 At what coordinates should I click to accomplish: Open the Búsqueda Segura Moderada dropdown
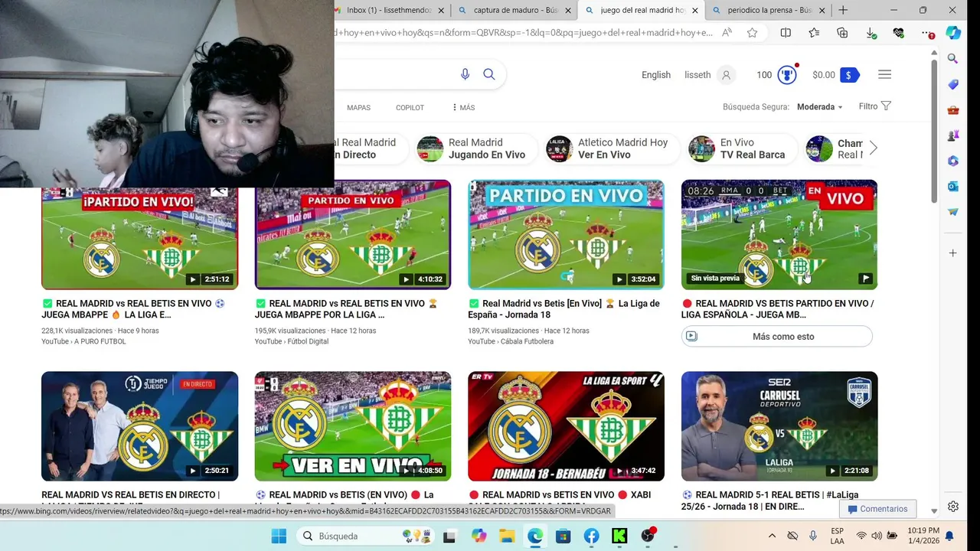(x=820, y=107)
